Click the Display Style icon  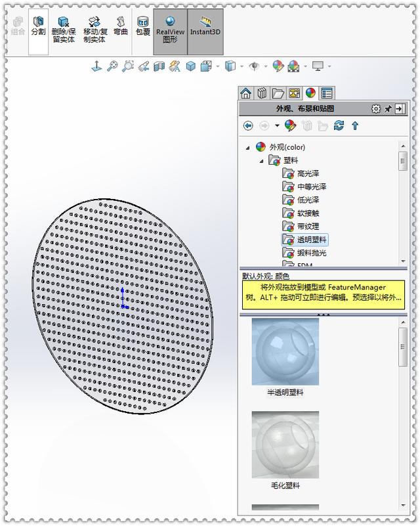coord(230,66)
